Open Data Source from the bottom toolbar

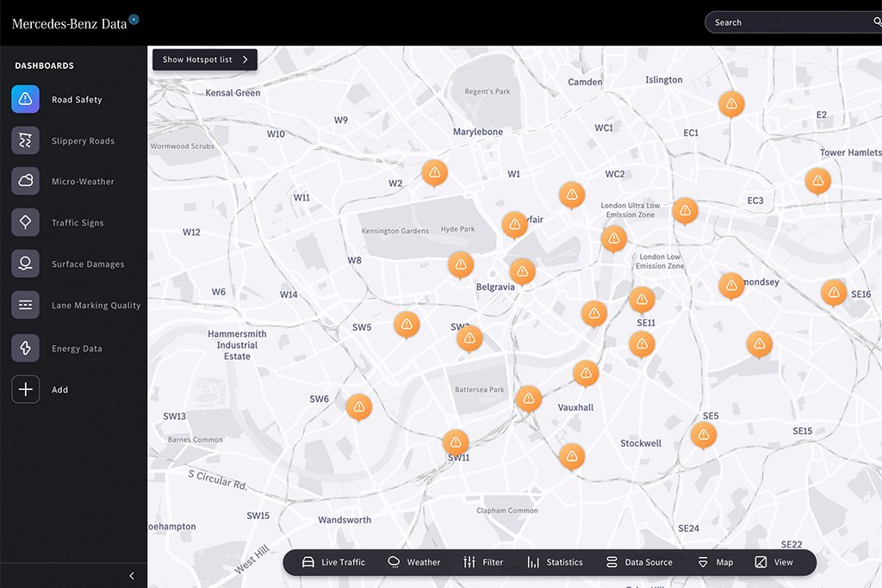tap(640, 562)
